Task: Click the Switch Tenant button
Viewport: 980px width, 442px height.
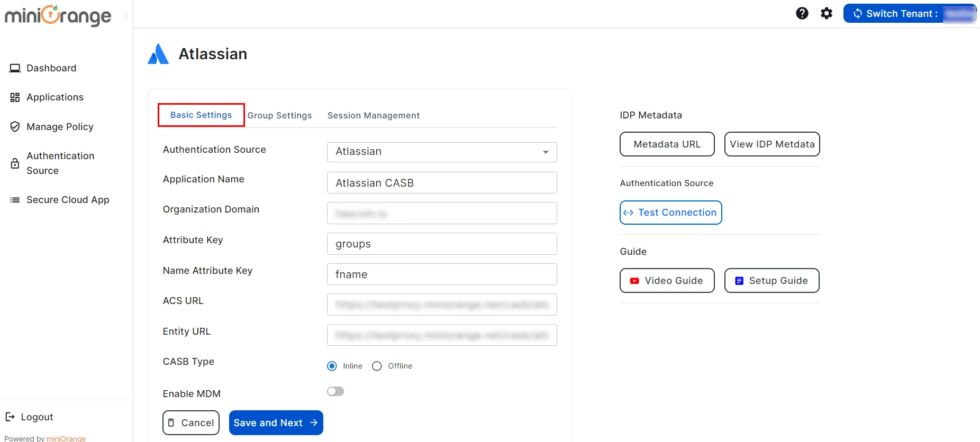Action: 910,13
